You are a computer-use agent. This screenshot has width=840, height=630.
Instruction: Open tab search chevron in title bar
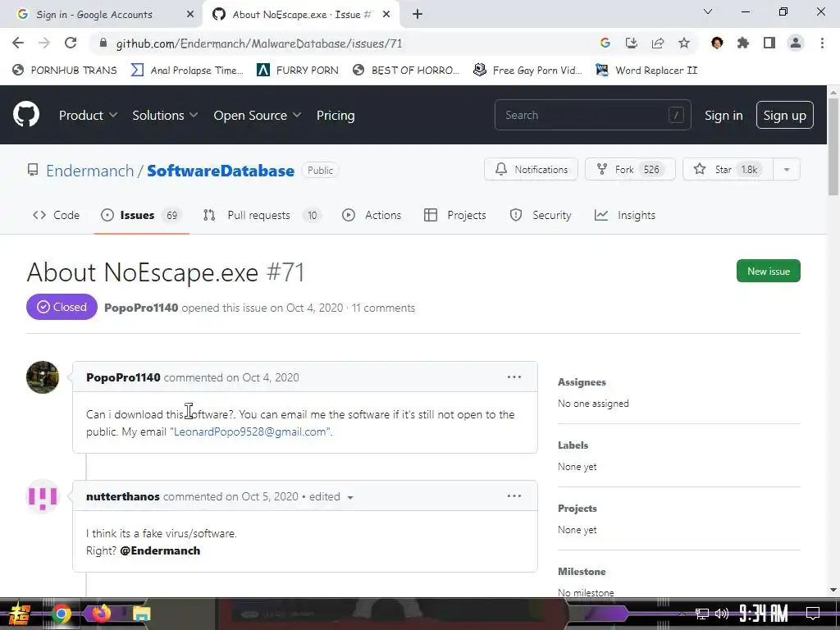708,11
